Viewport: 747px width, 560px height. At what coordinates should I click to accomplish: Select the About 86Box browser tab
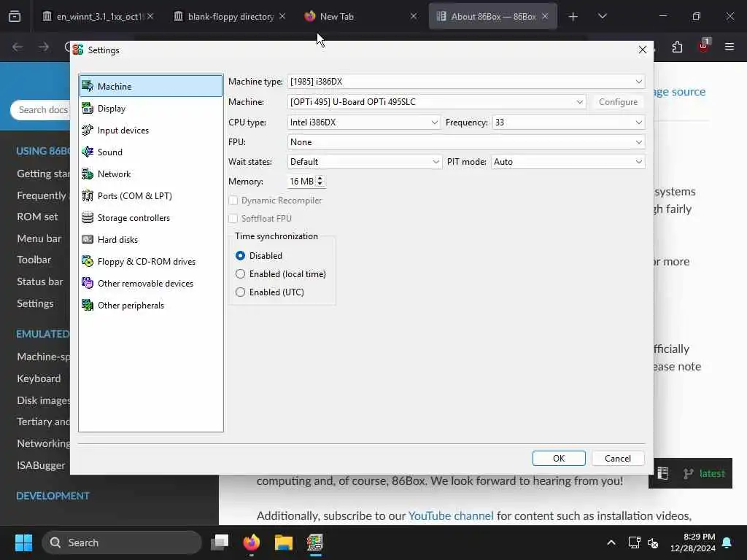(x=492, y=16)
